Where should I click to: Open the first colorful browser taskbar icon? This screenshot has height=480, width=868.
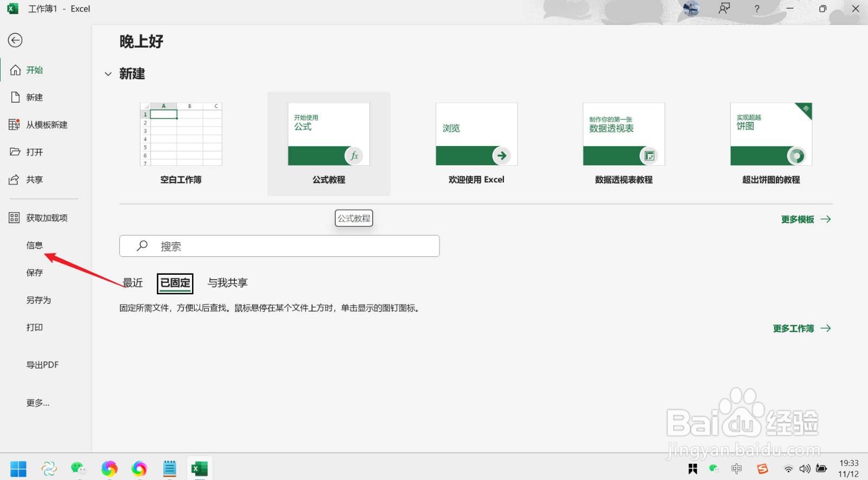click(109, 469)
